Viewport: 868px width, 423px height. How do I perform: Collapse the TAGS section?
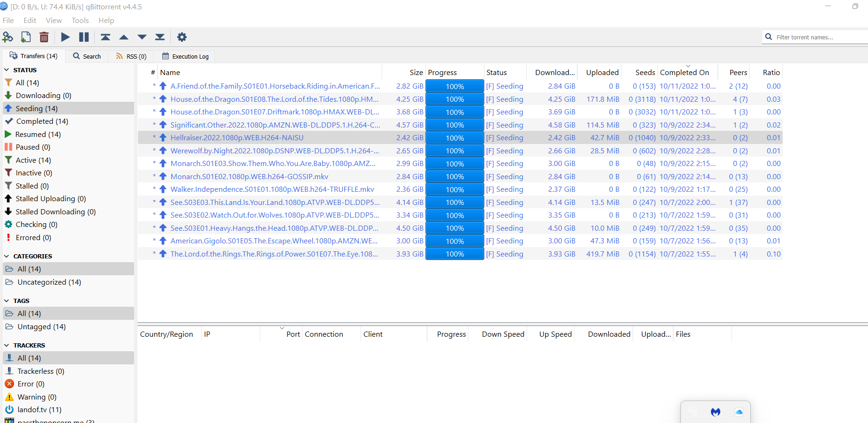tap(7, 301)
